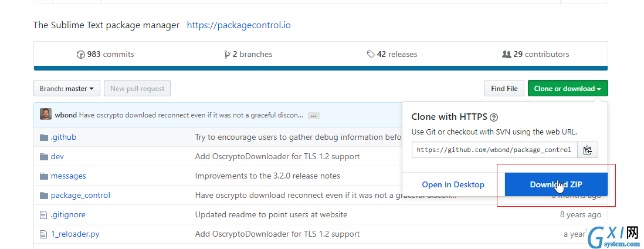644x249 pixels.
Task: Click the Find File button
Action: click(504, 89)
